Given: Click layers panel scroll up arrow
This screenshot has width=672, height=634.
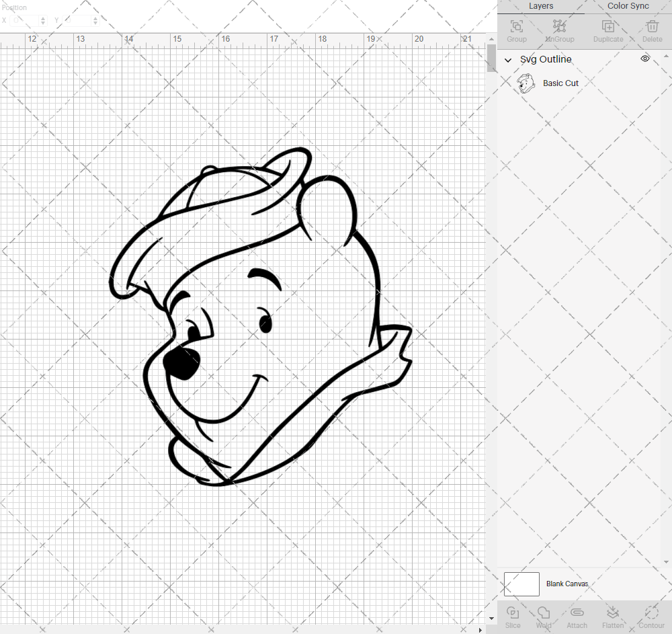Looking at the screenshot, I should point(665,56).
